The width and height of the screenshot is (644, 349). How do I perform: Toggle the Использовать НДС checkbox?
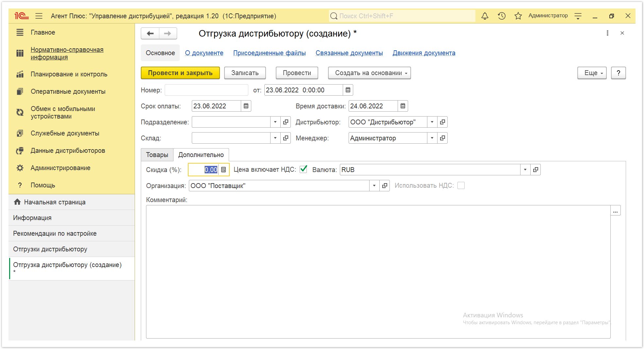[461, 185]
